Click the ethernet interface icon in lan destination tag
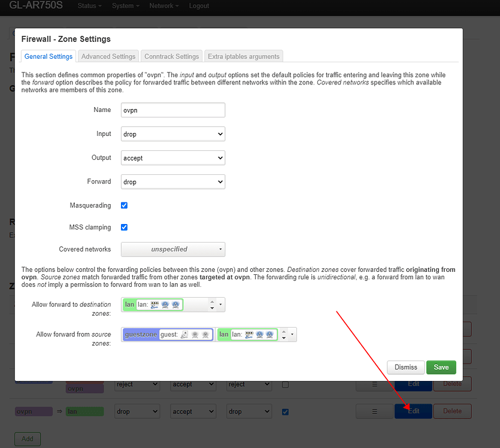Image resolution: width=500 pixels, height=448 pixels. pos(153,304)
